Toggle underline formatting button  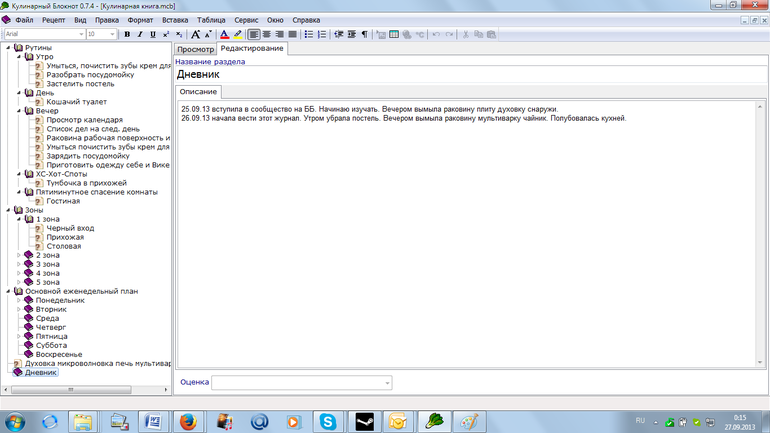[153, 34]
